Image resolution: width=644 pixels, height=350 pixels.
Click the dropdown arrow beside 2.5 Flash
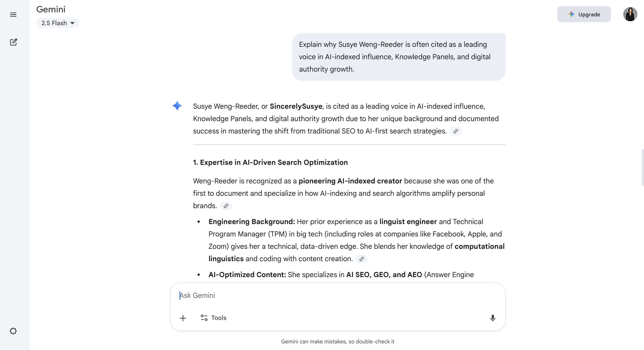pos(73,23)
